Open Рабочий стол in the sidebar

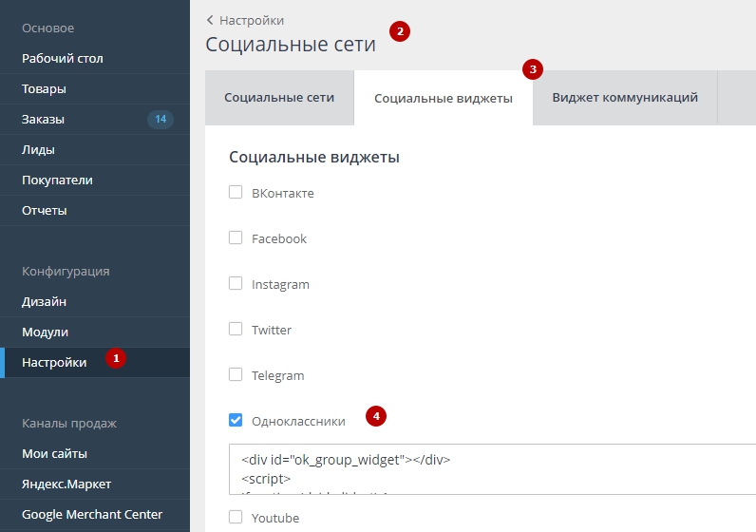(63, 58)
